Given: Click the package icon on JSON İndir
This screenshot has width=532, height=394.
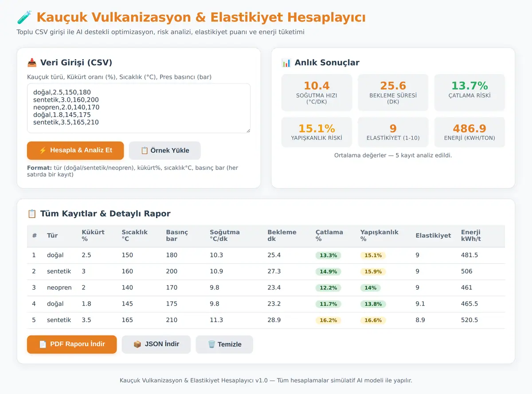Looking at the screenshot, I should 137,344.
